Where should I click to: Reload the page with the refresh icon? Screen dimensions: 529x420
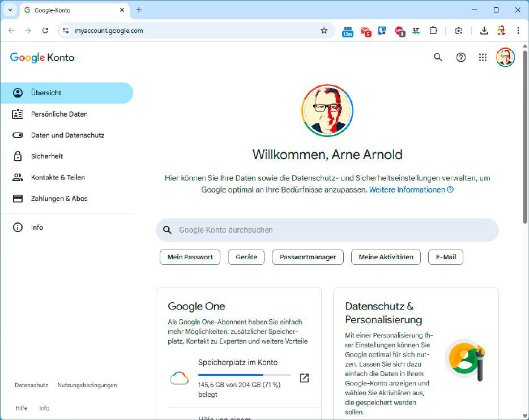tap(45, 31)
